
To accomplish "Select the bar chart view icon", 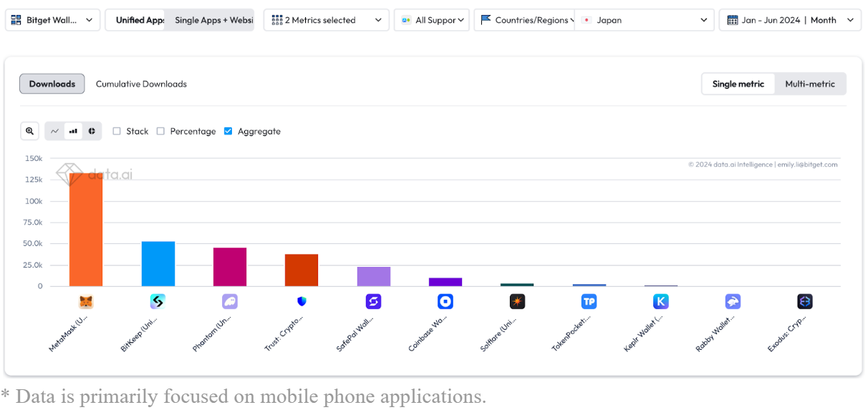I will 73,131.
